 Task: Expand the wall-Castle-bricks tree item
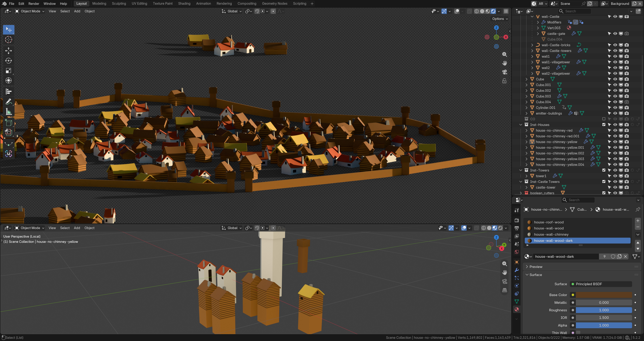click(x=532, y=45)
